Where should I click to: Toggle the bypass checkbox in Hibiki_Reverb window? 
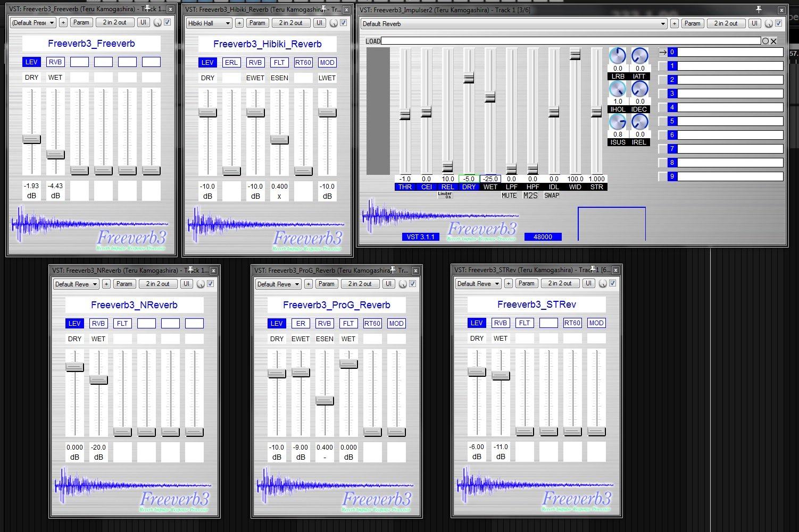tap(344, 23)
